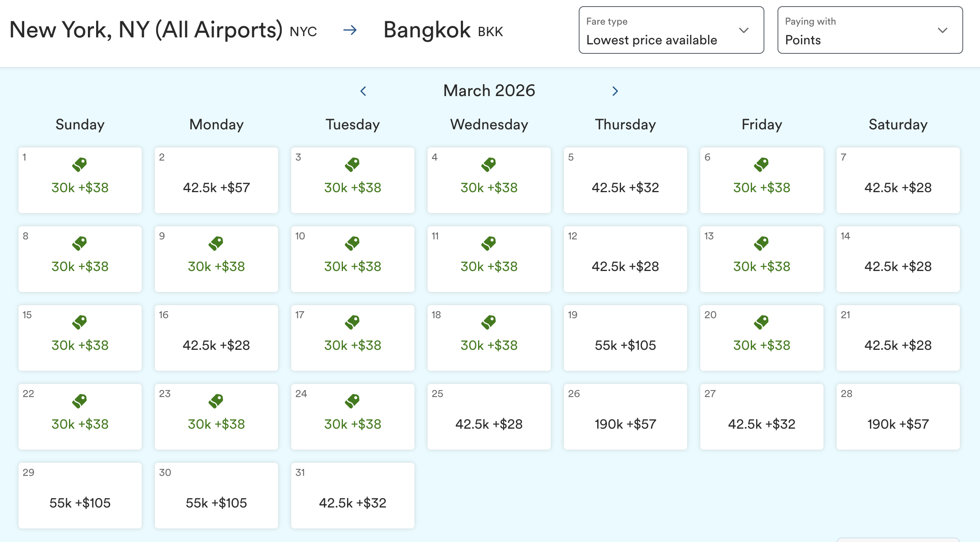
Task: Click the deal tag icon on March 1
Action: (x=79, y=164)
